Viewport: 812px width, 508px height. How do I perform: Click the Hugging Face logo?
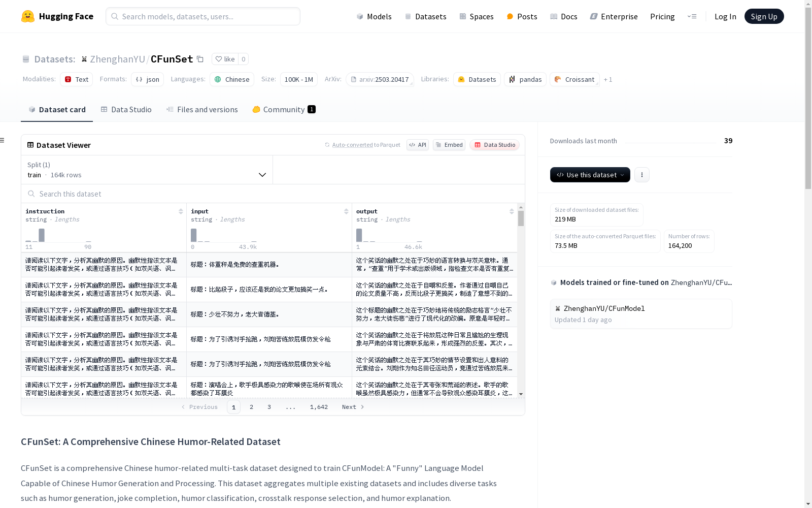tap(57, 16)
